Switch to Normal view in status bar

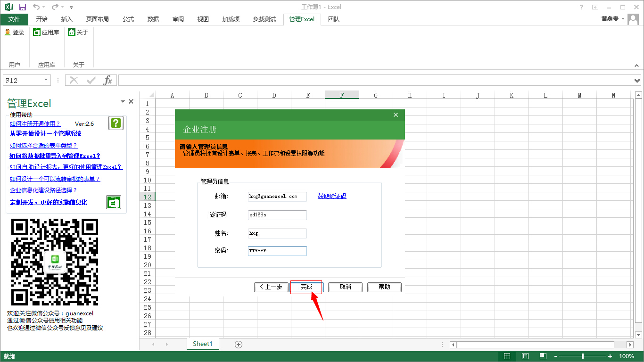coord(507,356)
